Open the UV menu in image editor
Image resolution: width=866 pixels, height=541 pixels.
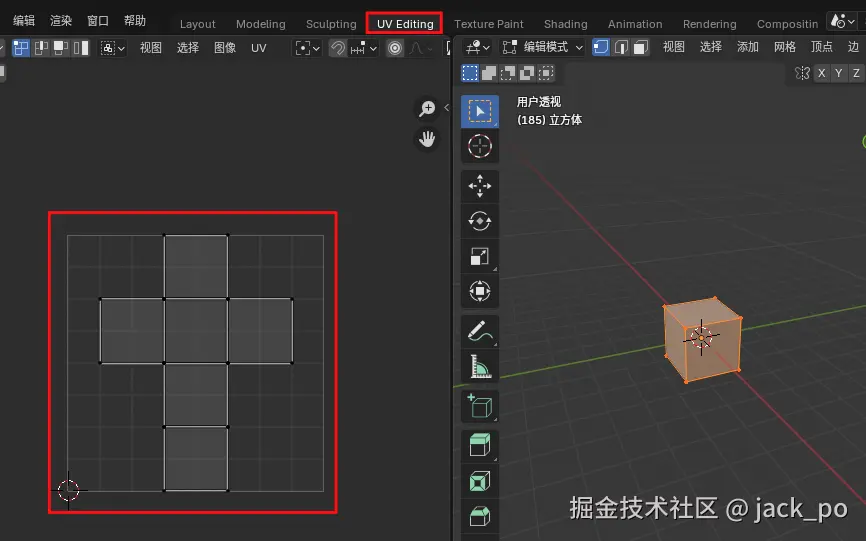(x=258, y=48)
